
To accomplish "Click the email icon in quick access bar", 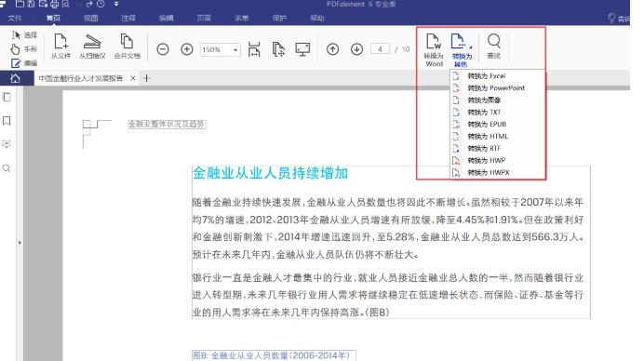I will click(x=43, y=4).
